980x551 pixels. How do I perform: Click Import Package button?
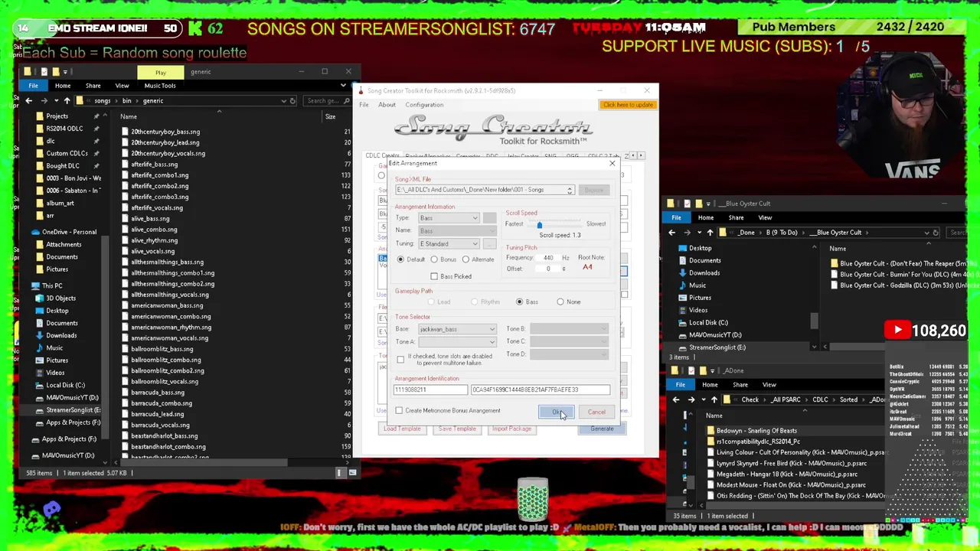pos(511,429)
